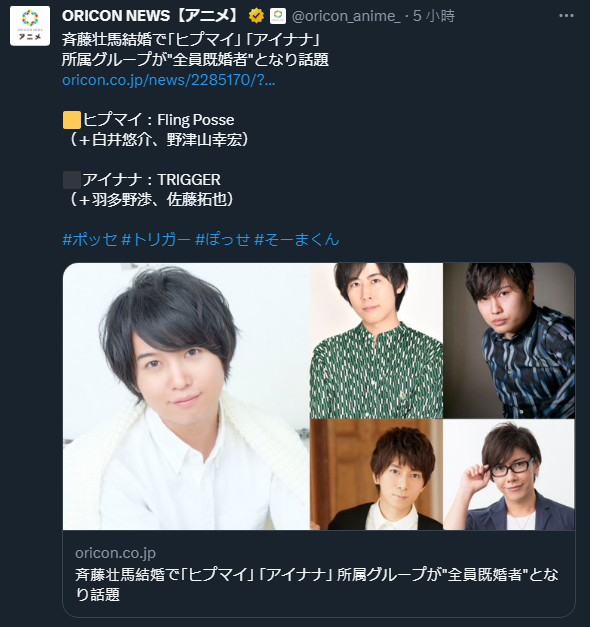This screenshot has width=590, height=627.
Task: Open the #トリガー hashtag
Action: tap(156, 240)
